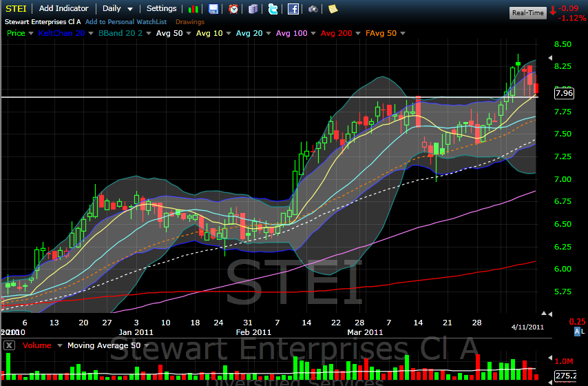Expand Avg 50 dropdown arrow

(188, 33)
